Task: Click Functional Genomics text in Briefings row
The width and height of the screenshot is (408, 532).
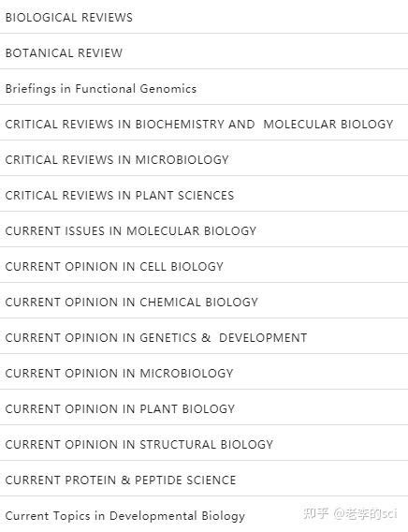Action: click(136, 89)
